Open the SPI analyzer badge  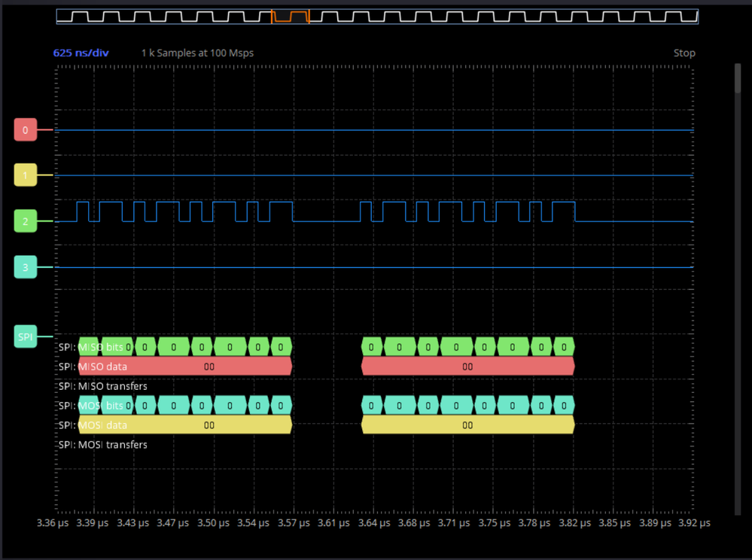click(25, 336)
